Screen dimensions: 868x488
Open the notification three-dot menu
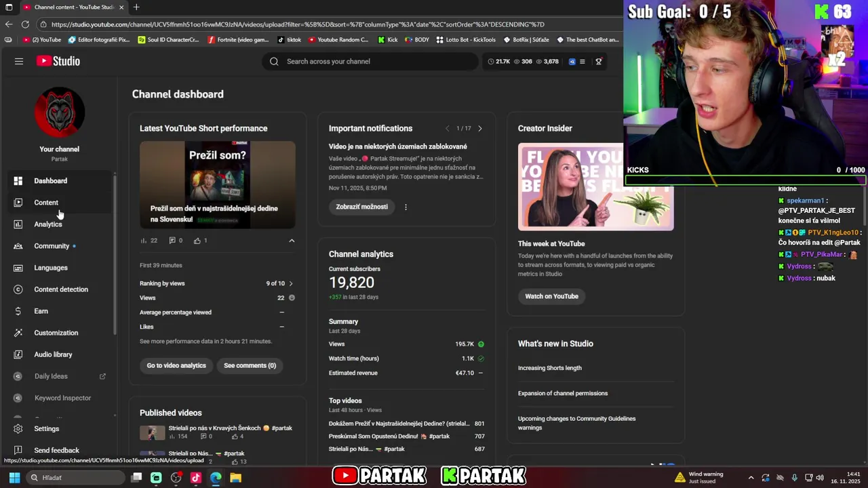[406, 207]
